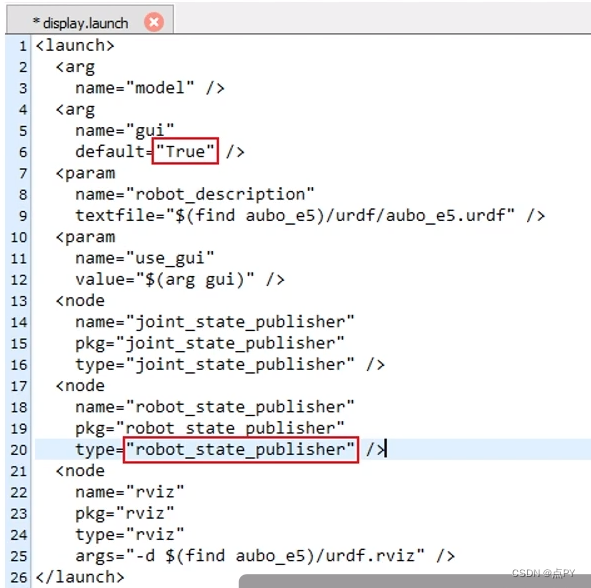
Task: Click the <node tag on line 21
Action: click(80, 471)
